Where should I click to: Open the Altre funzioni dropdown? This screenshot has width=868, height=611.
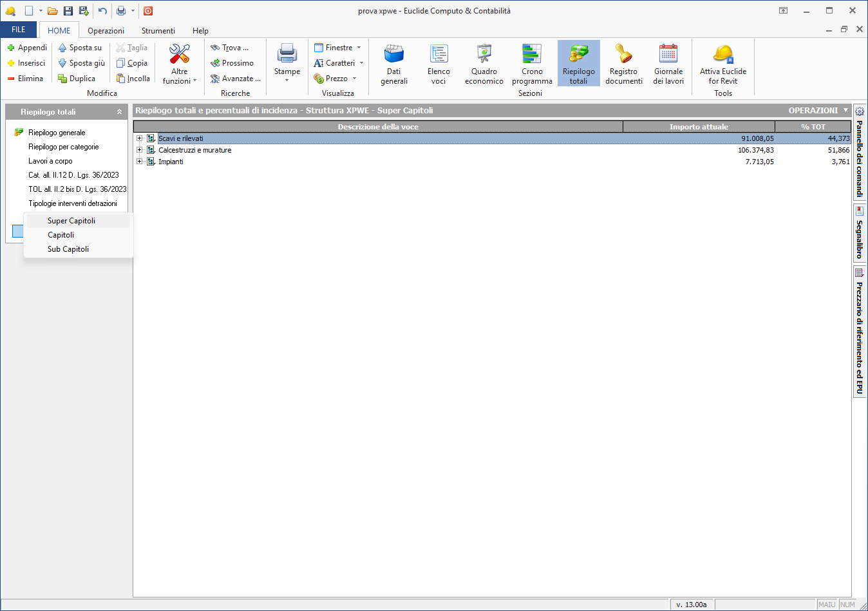pos(179,63)
